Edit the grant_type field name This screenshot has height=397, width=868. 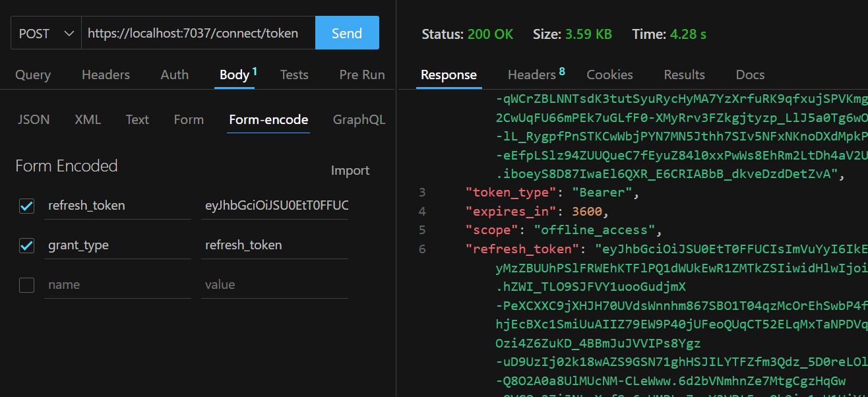(117, 245)
